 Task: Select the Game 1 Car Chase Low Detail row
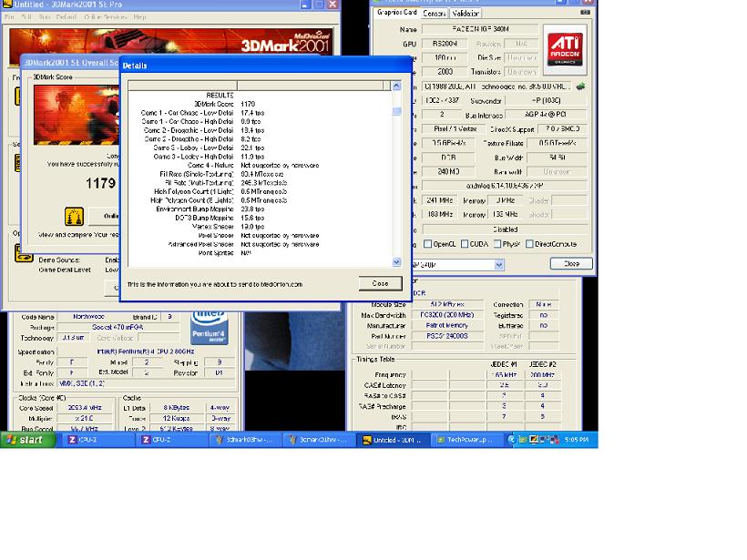(260, 113)
